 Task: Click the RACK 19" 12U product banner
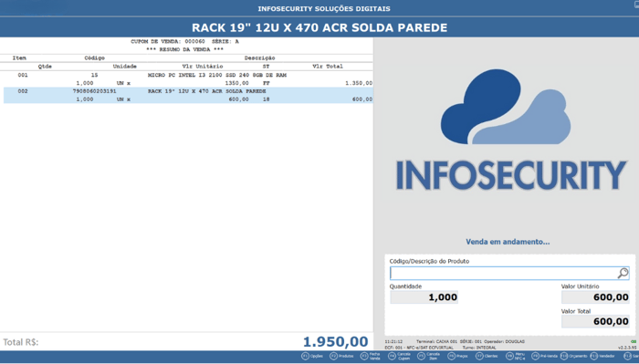(319, 27)
